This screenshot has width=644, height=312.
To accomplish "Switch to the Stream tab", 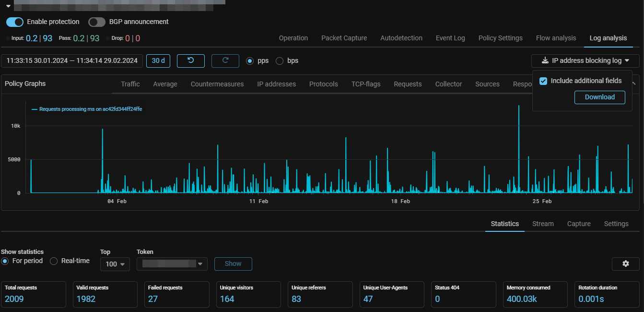I will [543, 224].
